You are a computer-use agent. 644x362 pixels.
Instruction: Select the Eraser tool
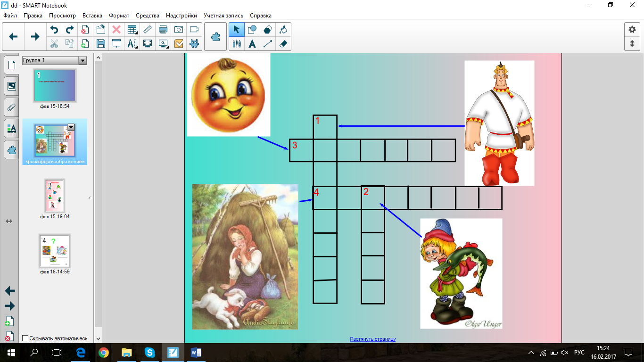pos(283,44)
